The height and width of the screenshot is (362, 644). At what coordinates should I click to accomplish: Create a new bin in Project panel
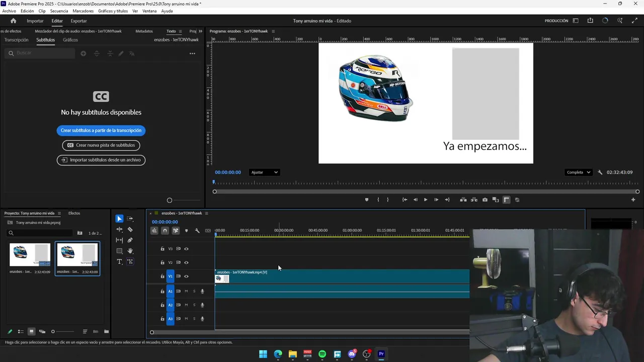(x=106, y=331)
